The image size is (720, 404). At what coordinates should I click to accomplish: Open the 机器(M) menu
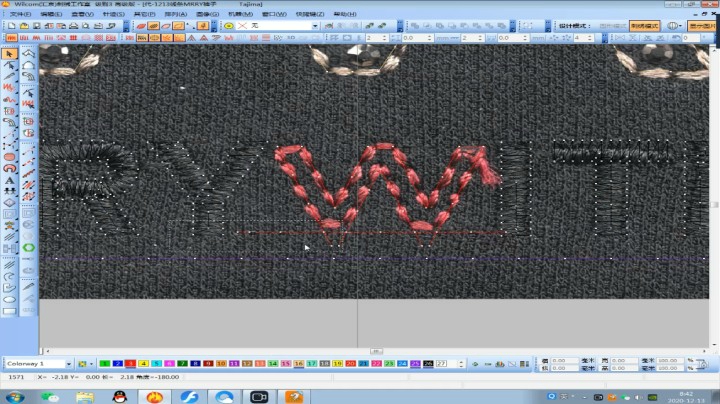pyautogui.click(x=241, y=14)
